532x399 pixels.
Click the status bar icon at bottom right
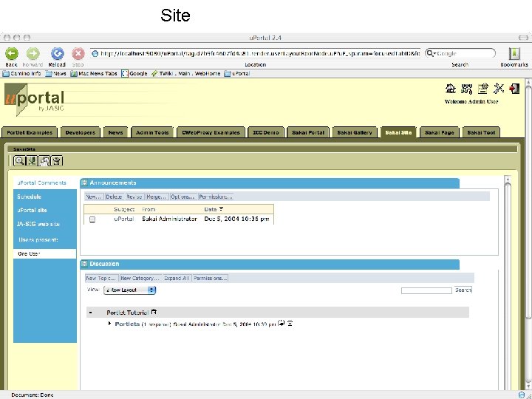pyautogui.click(x=522, y=395)
